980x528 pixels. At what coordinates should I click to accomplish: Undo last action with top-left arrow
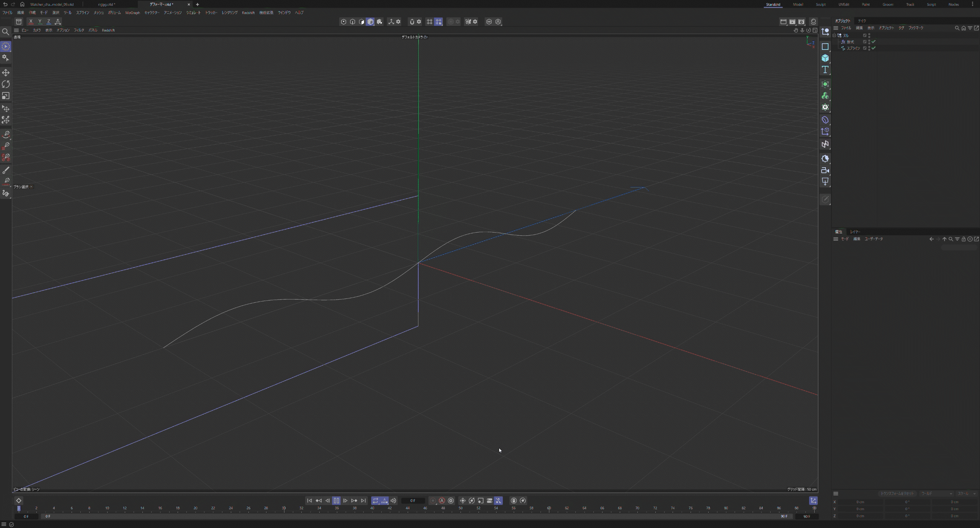point(5,4)
